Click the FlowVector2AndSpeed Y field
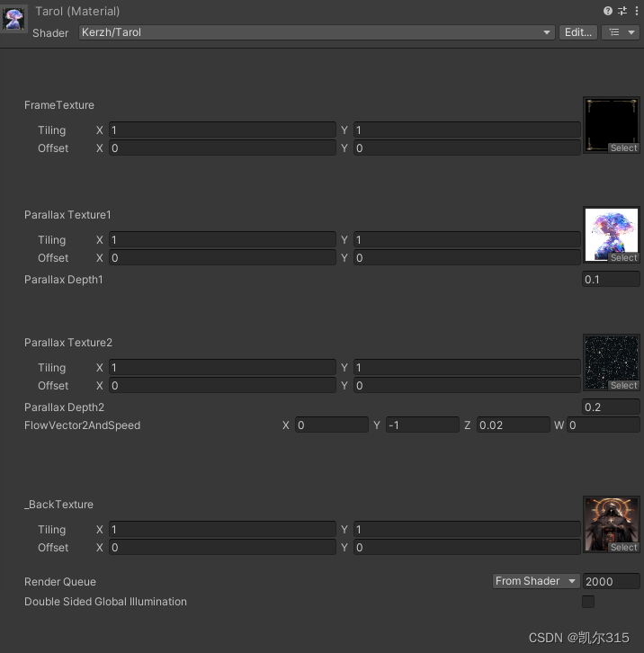The image size is (644, 653). coord(423,425)
